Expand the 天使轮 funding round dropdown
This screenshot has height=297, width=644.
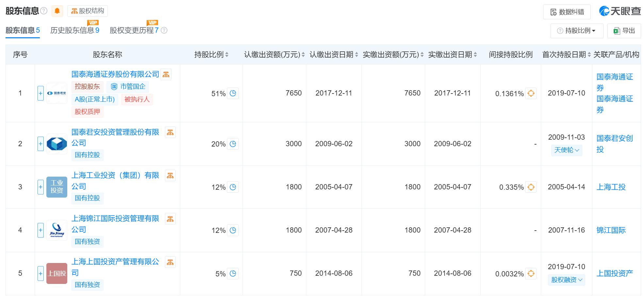coord(567,150)
